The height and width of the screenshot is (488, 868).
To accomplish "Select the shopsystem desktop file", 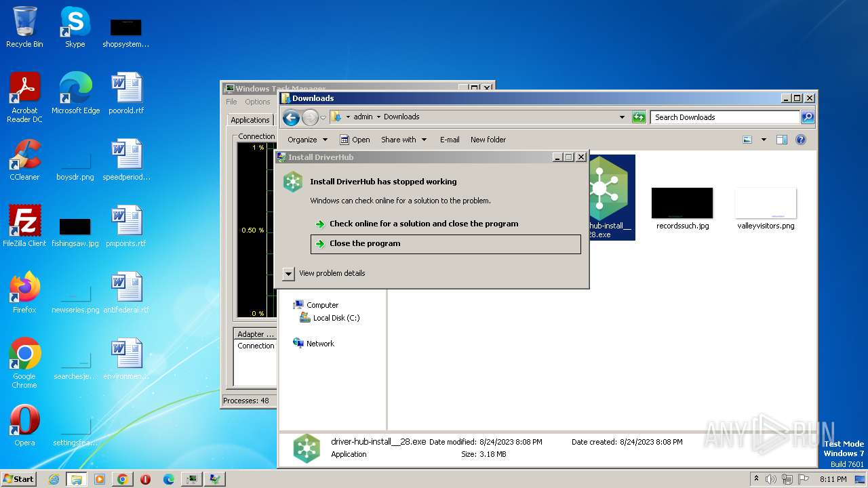I will (126, 33).
